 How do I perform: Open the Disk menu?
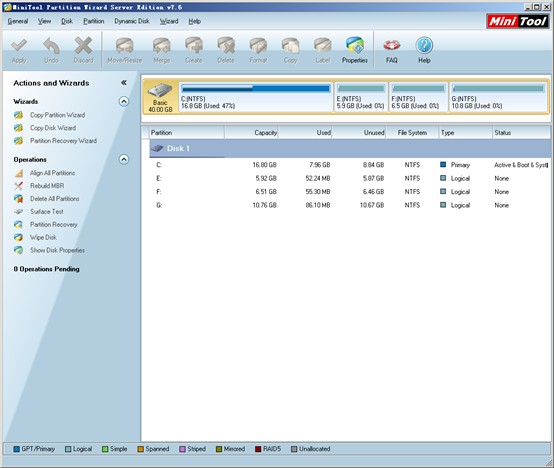tap(67, 21)
